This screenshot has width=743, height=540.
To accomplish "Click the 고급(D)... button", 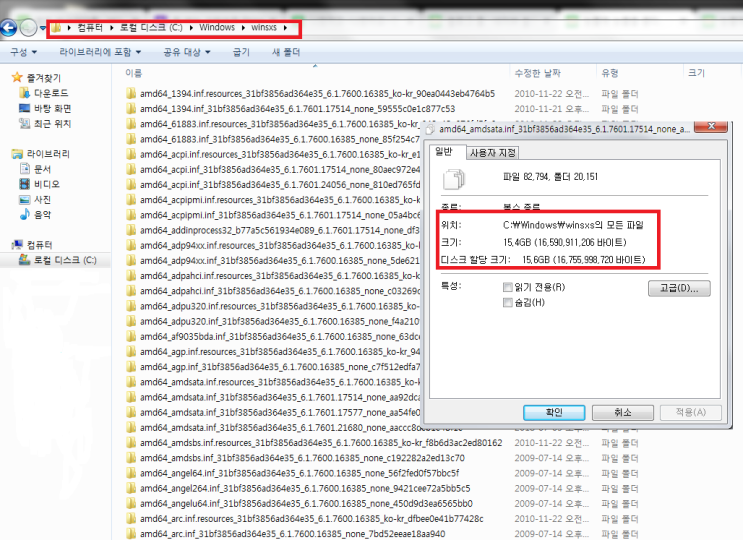I will [x=679, y=288].
